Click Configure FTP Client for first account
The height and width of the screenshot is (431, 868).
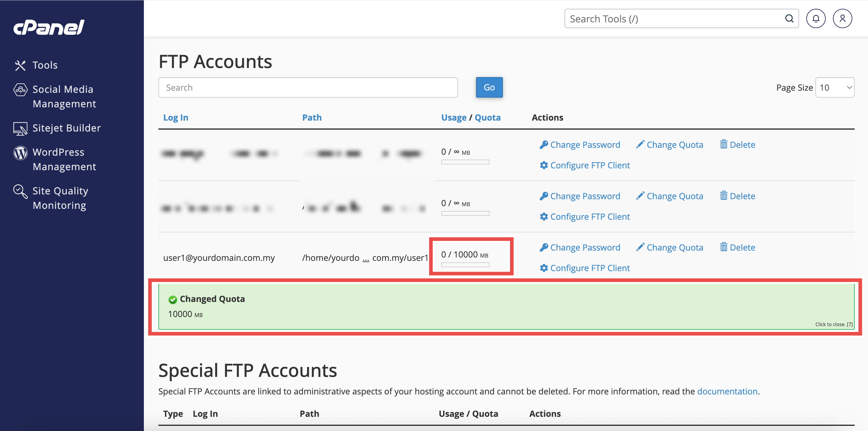[585, 165]
